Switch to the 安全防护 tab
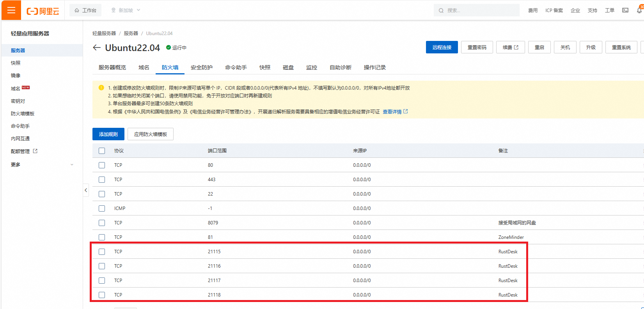 201,67
